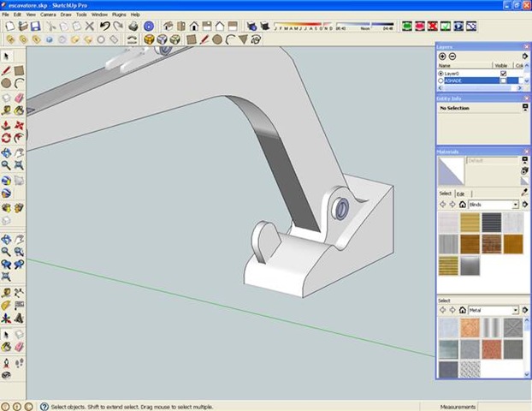Image resolution: width=532 pixels, height=411 pixels.
Task: Click the Measurements input box
Action: tap(505, 406)
